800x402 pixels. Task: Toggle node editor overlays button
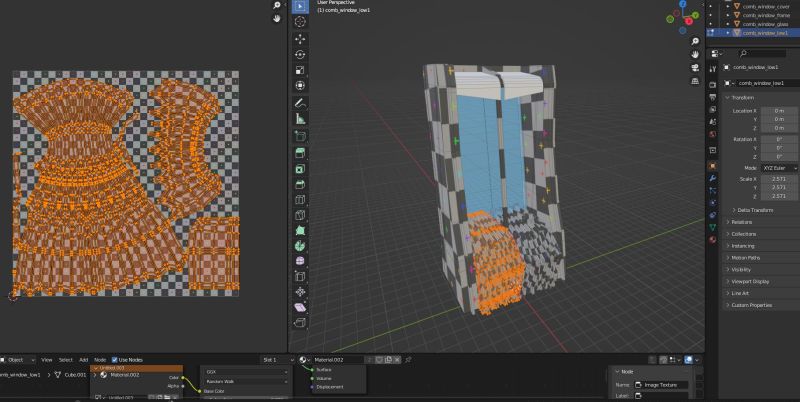tap(688, 360)
